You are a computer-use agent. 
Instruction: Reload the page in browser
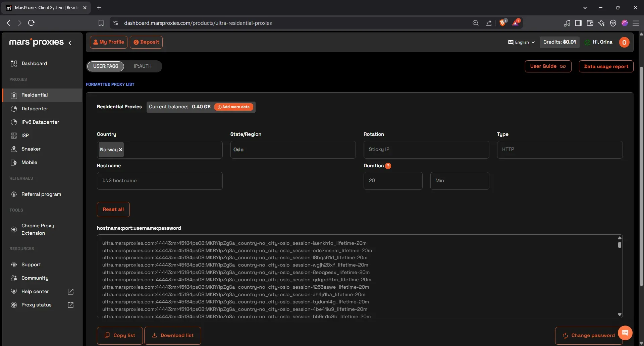(x=31, y=23)
